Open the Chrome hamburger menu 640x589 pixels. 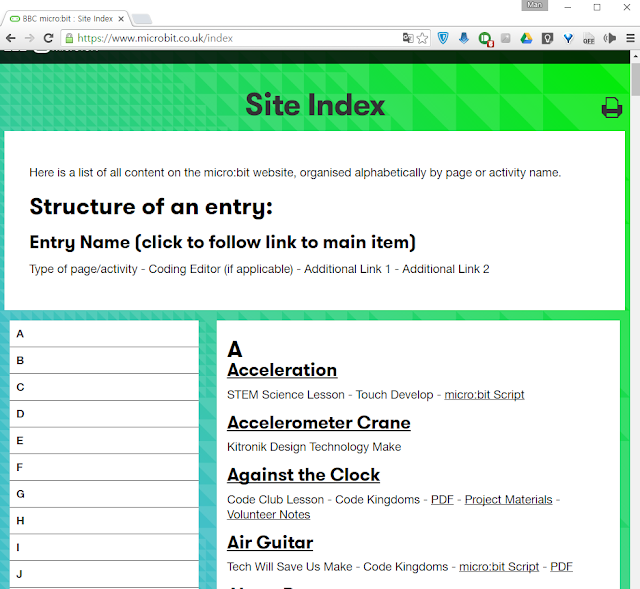pyautogui.click(x=630, y=38)
